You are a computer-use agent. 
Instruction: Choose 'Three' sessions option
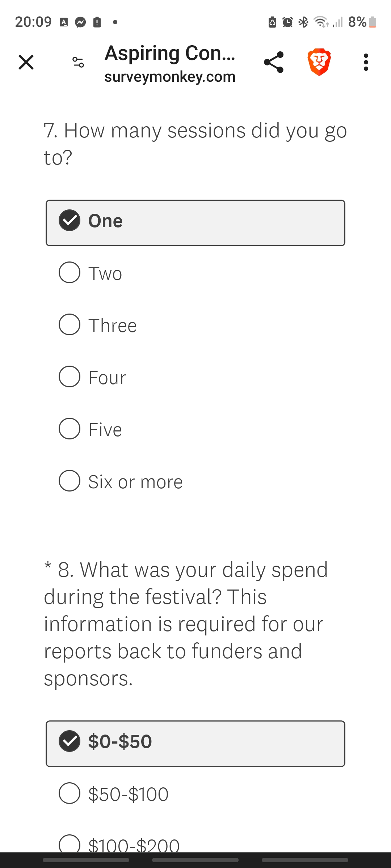click(70, 324)
